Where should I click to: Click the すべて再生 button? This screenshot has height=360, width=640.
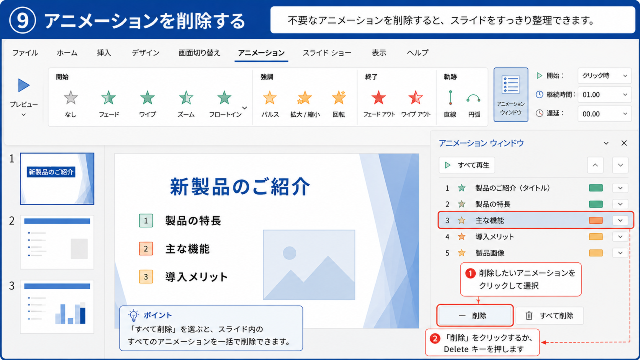click(x=467, y=165)
